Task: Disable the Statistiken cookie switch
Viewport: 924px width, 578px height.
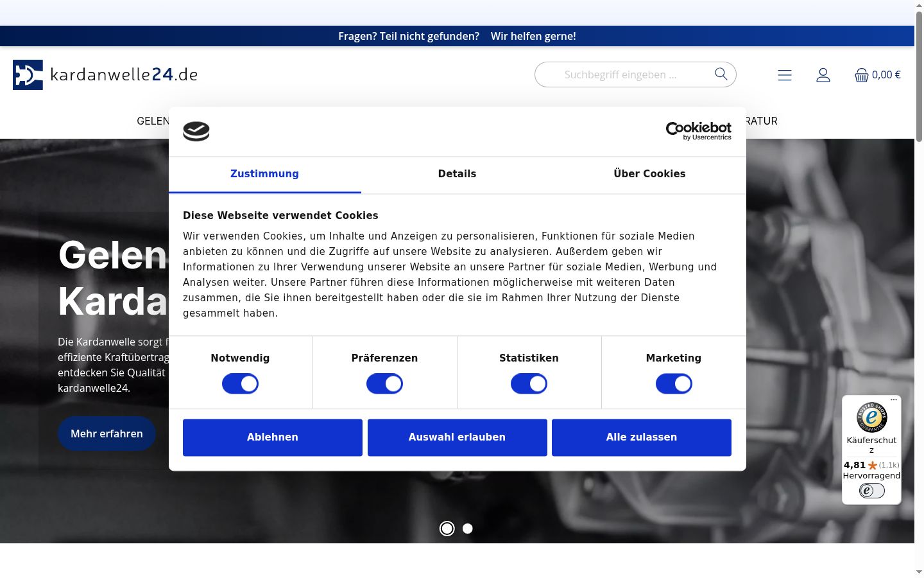Action: coord(529,384)
